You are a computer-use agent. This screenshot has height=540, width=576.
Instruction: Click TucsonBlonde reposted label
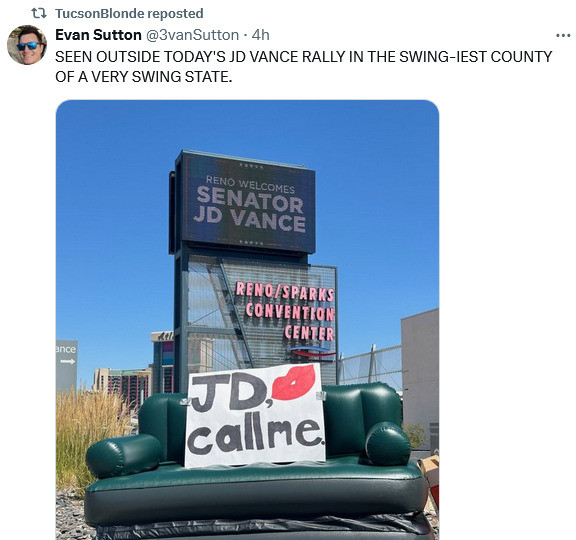pos(129,14)
